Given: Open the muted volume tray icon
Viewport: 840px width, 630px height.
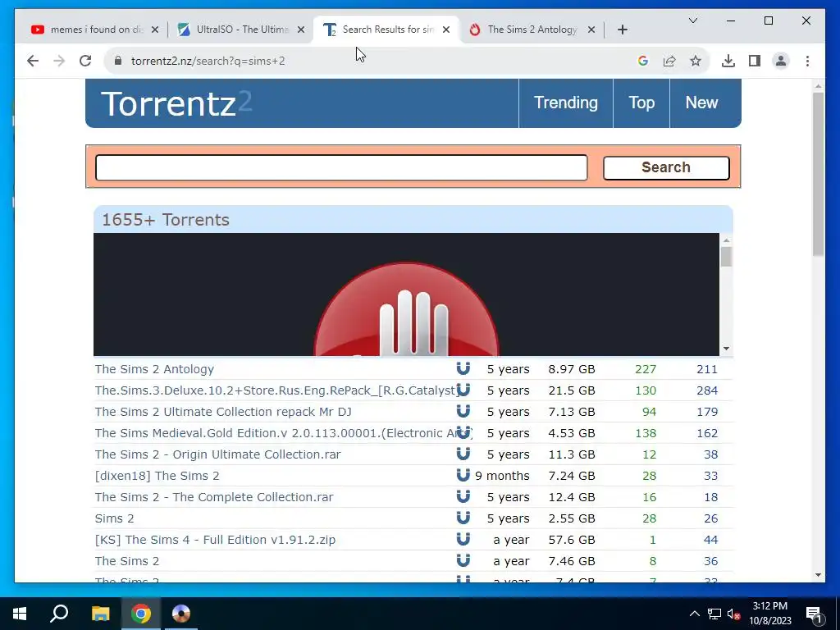Looking at the screenshot, I should click(x=734, y=614).
